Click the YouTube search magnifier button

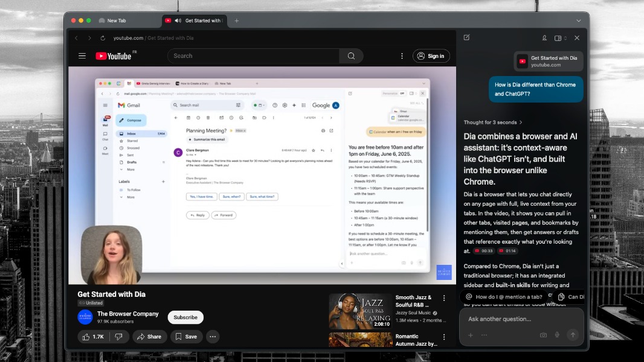[x=351, y=56]
